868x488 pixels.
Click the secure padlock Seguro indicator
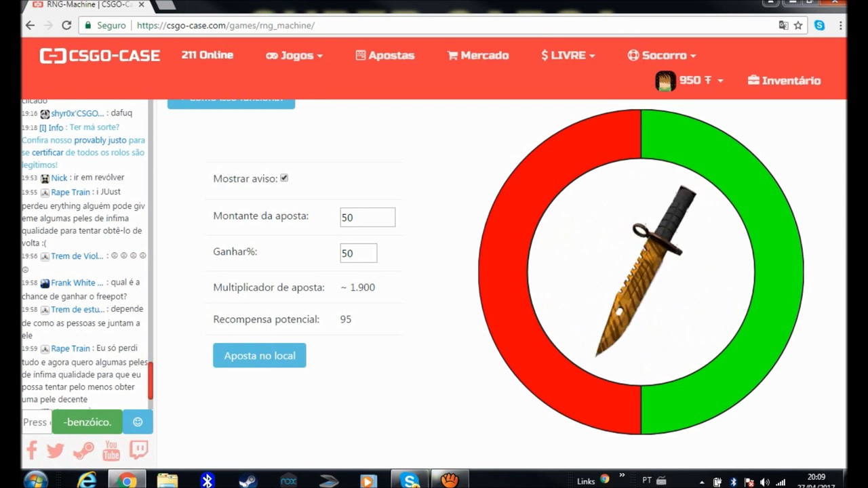[105, 25]
